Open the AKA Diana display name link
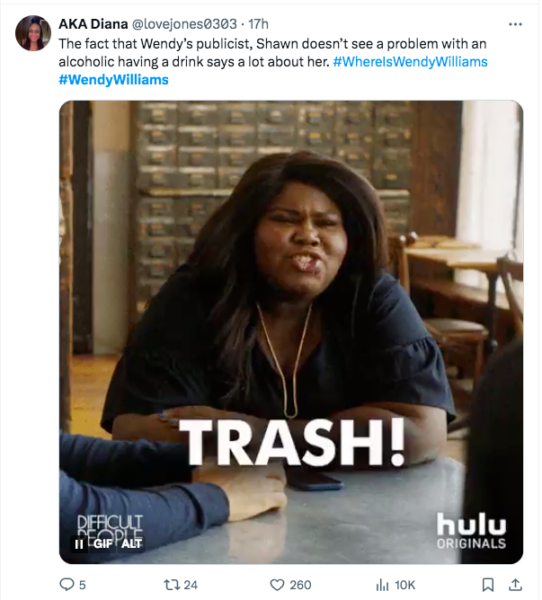The height and width of the screenshot is (600, 542). (93, 24)
